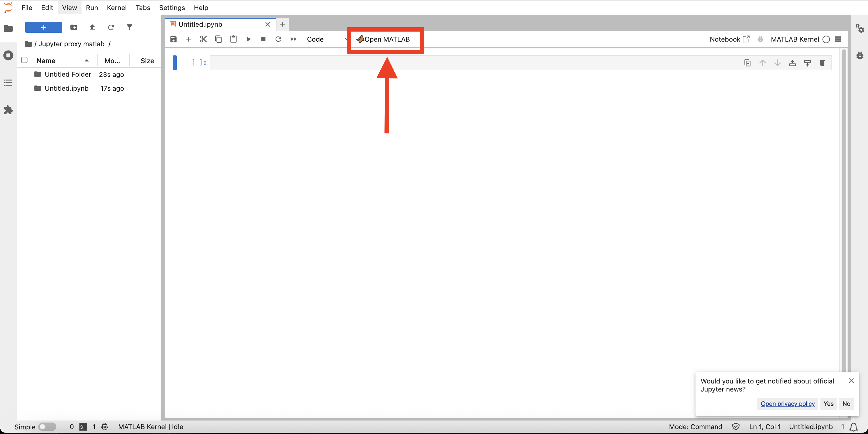
Task: Create a new folder
Action: tap(74, 27)
